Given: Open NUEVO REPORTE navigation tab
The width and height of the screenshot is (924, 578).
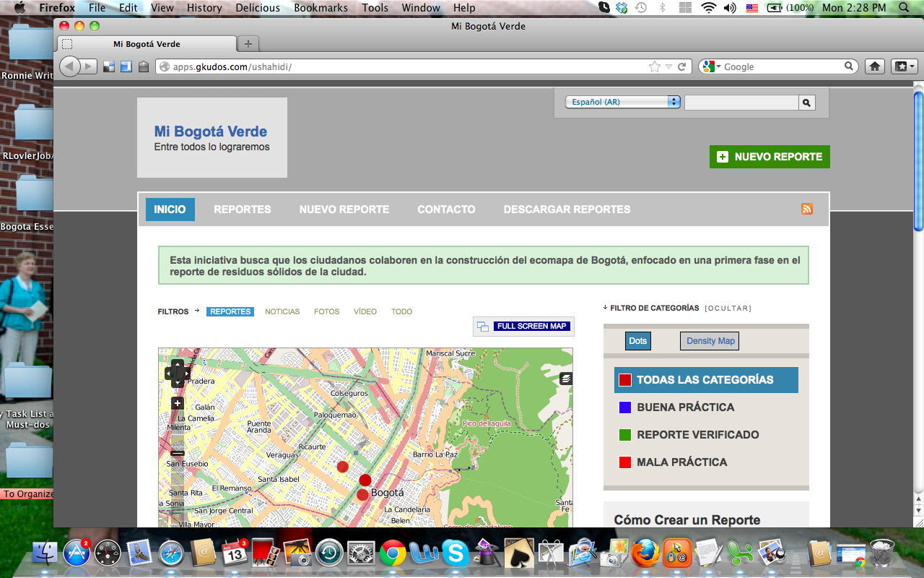Looking at the screenshot, I should click(x=344, y=210).
